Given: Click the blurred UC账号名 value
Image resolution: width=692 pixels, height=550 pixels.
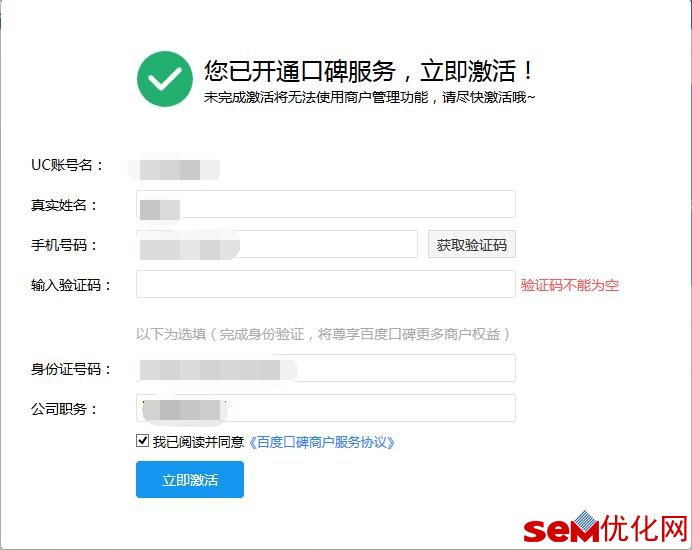Looking at the screenshot, I should tap(174, 169).
